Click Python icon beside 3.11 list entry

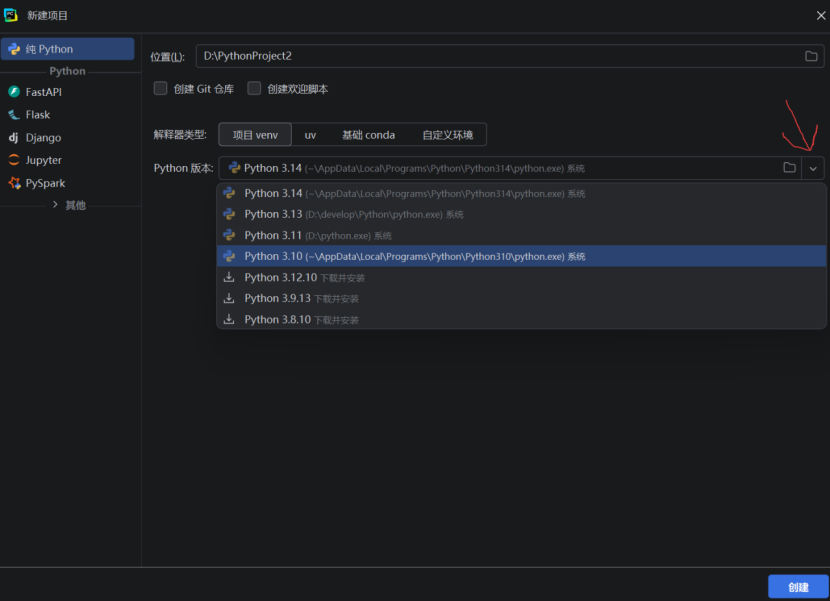[x=229, y=235]
